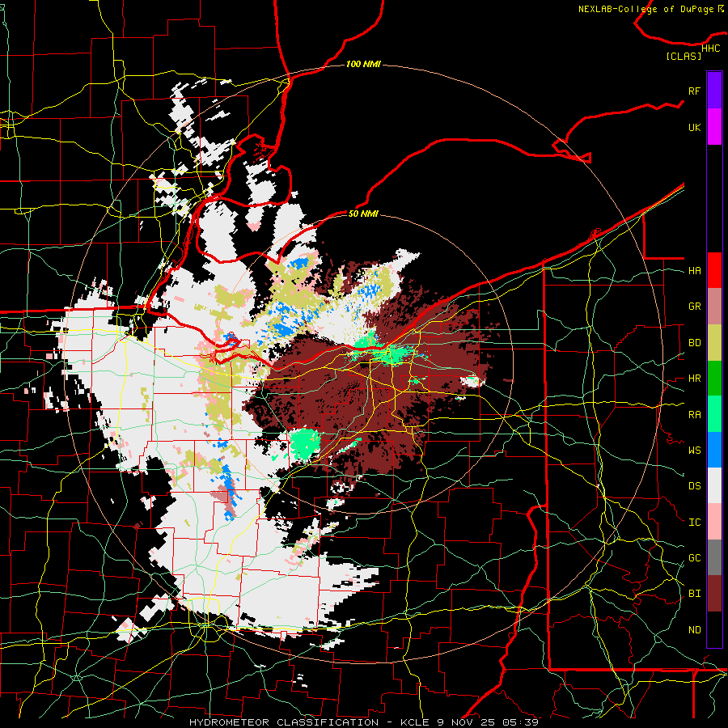
Task: Click the 50 NMI range ring label
Action: pos(363,214)
